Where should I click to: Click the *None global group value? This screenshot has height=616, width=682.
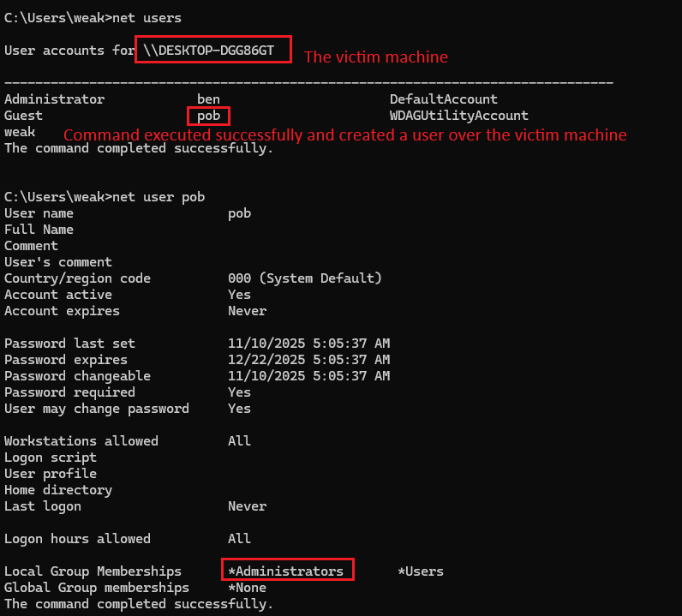tap(247, 588)
